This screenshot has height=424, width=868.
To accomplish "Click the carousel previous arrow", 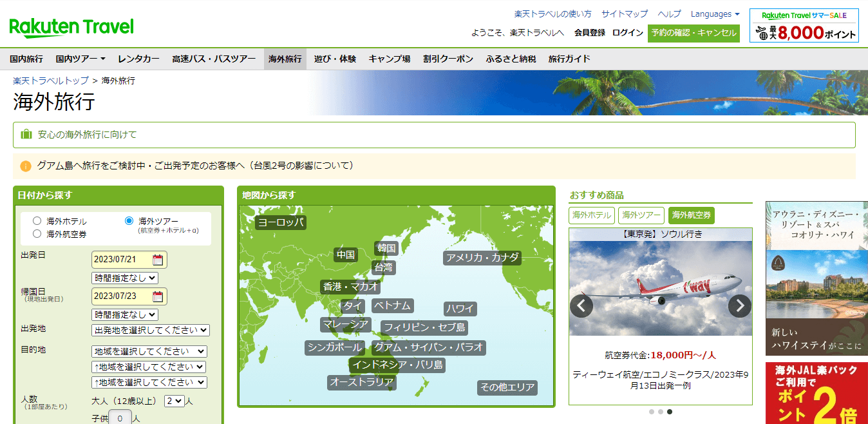I will (581, 306).
